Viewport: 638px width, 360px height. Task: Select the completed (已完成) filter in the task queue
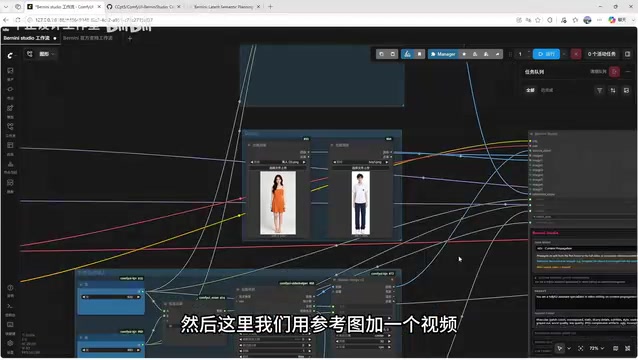click(547, 90)
